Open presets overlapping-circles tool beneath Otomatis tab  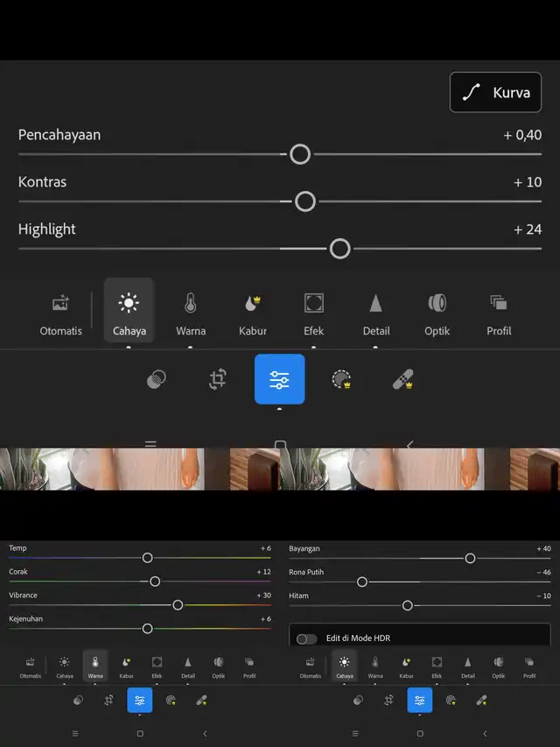click(157, 379)
